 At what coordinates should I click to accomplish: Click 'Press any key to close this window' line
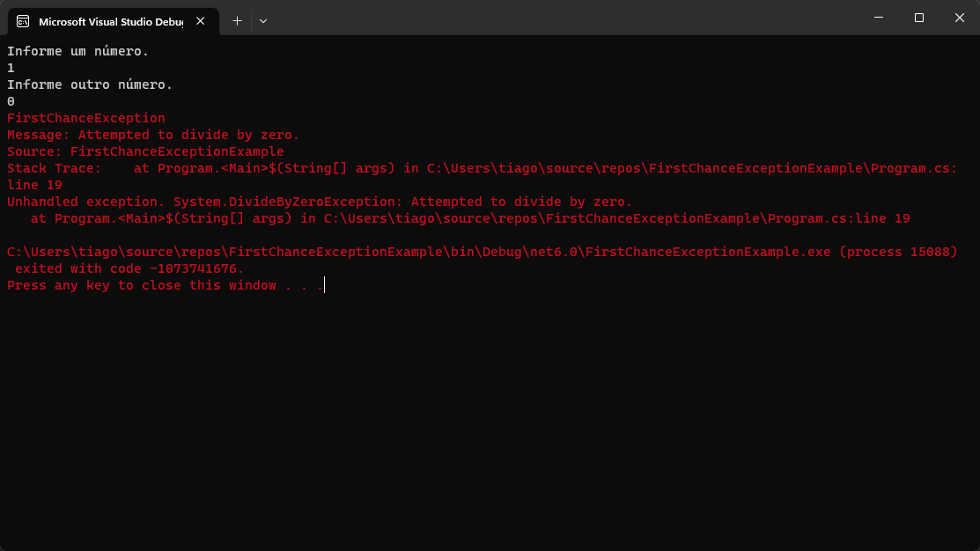166,285
